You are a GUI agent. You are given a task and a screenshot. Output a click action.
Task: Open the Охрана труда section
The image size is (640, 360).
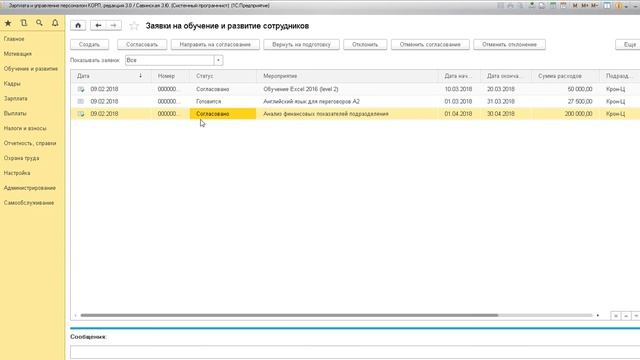tap(21, 158)
